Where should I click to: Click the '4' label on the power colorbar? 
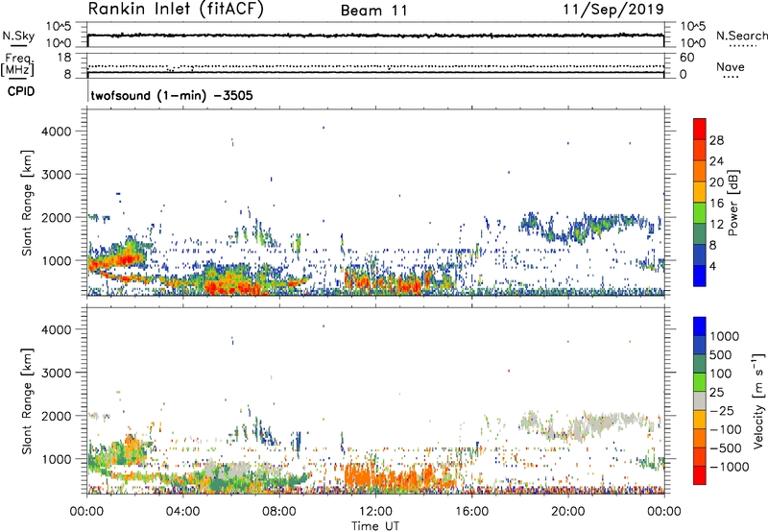tap(713, 267)
